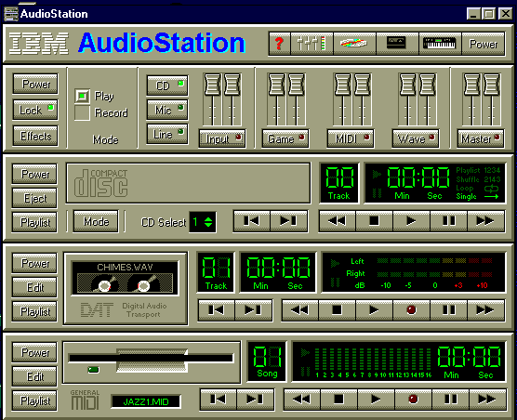
Task: Change the CD Select number with the spinner arrows
Action: [208, 222]
